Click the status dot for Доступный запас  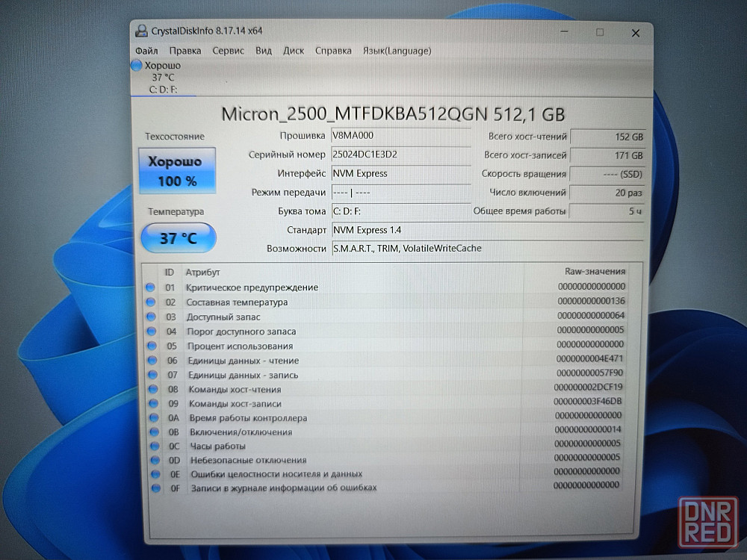coord(151,317)
